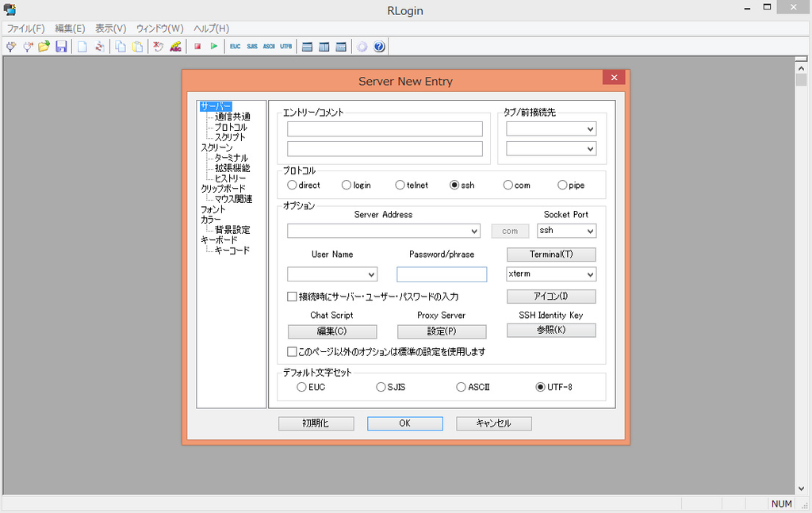The width and height of the screenshot is (812, 513).
Task: Open the ウィンドウ(W) menu
Action: point(160,29)
